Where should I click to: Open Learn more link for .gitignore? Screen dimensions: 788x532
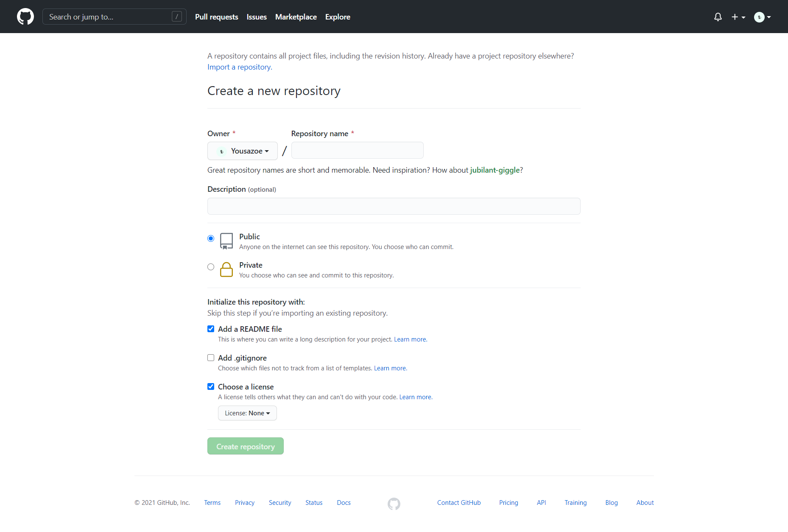click(391, 368)
